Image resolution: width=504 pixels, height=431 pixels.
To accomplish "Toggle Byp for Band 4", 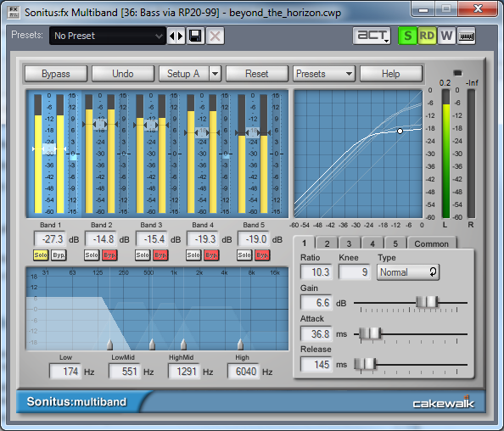I will pos(211,255).
